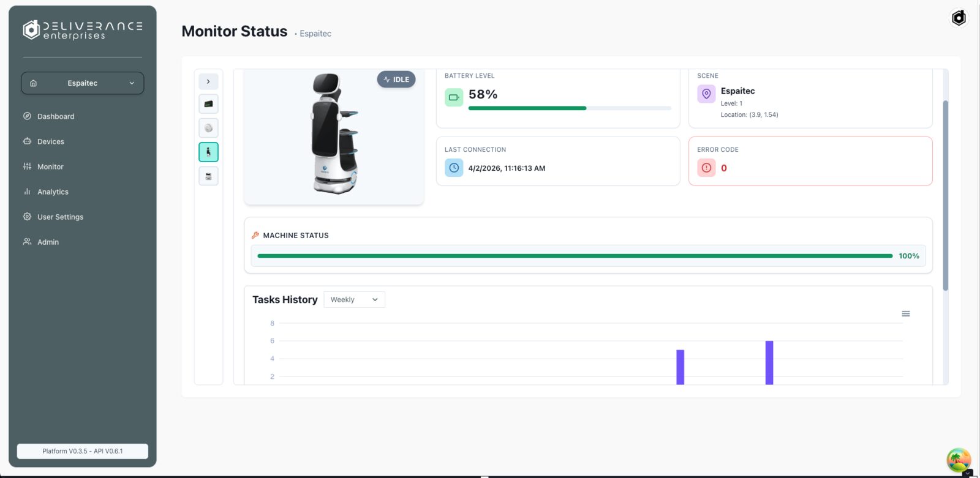Screen dimensions: 980x478
Task: Click the User Settings gear icon
Action: tap(27, 217)
